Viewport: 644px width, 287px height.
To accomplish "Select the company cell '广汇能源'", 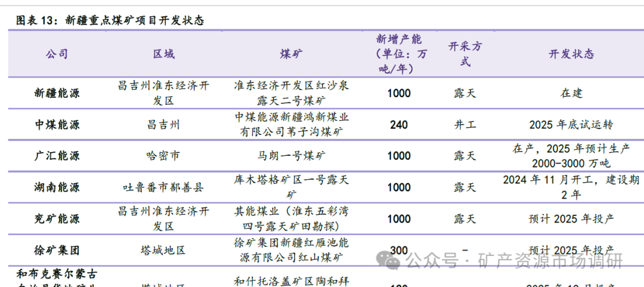I will click(57, 156).
